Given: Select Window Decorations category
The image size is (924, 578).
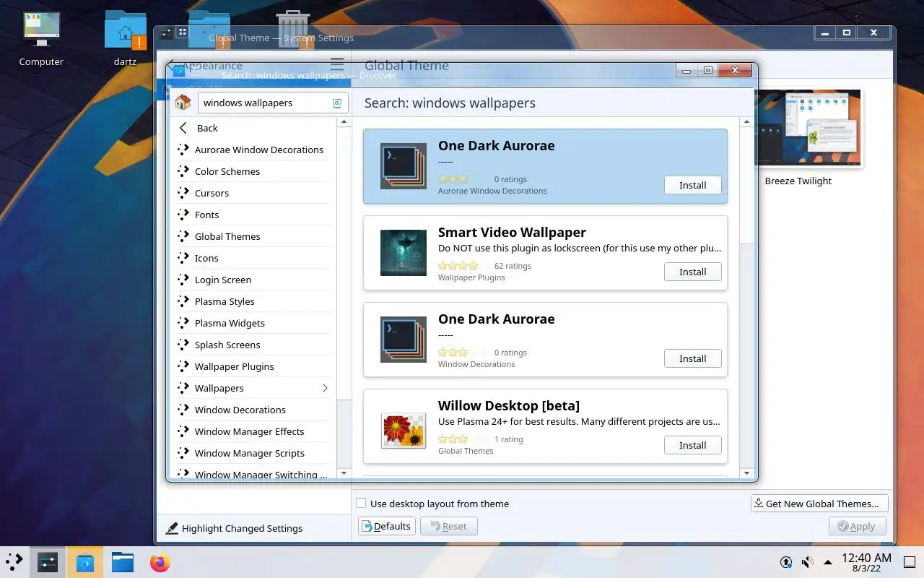Looking at the screenshot, I should 253,410.
